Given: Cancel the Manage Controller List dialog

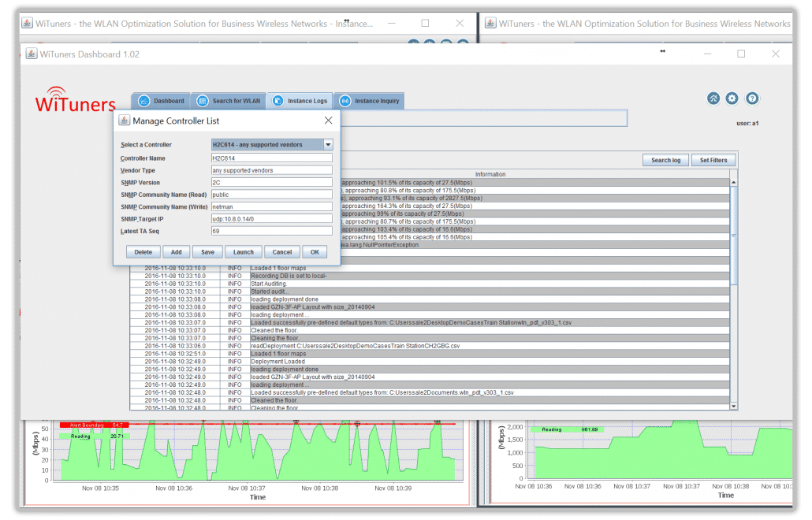Looking at the screenshot, I should tap(282, 252).
